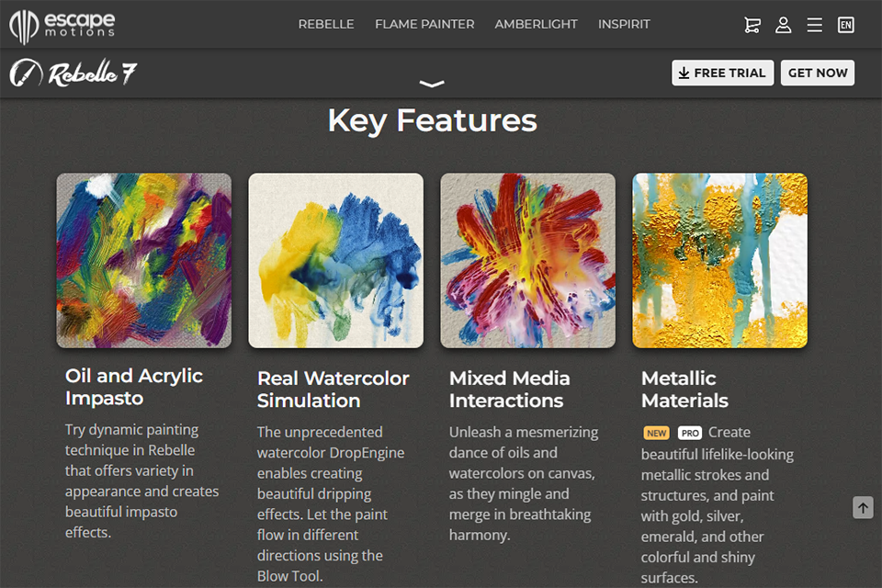882x588 pixels.
Task: Open the Metallic Materials thumbnail
Action: coord(720,261)
